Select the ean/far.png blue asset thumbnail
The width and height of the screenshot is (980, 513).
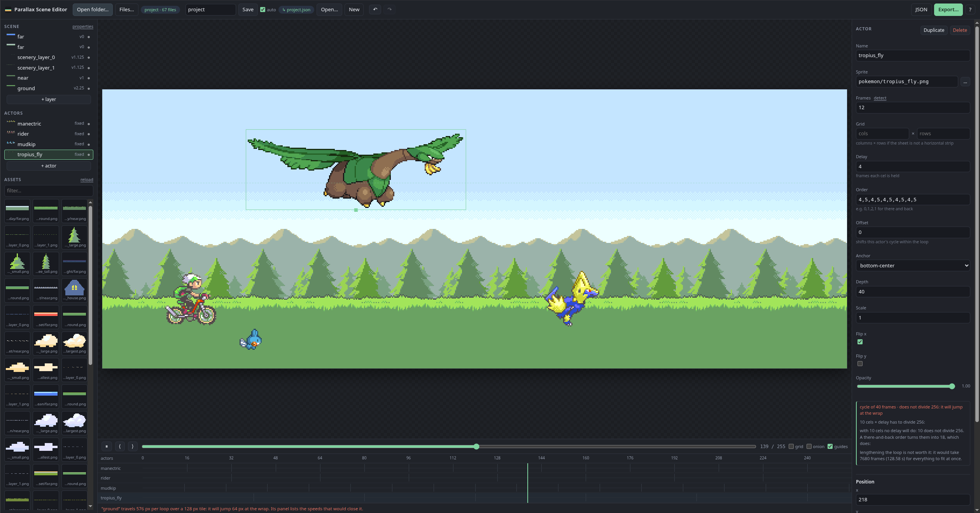pos(46,396)
